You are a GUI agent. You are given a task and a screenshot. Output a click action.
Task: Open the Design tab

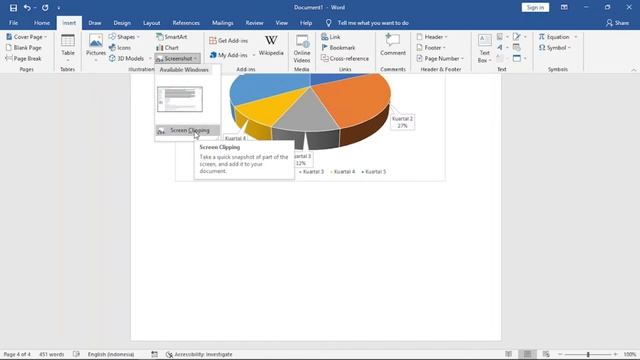point(122,23)
